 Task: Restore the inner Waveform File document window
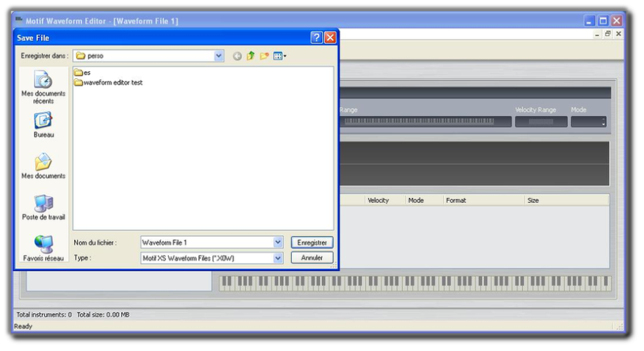pyautogui.click(x=607, y=34)
